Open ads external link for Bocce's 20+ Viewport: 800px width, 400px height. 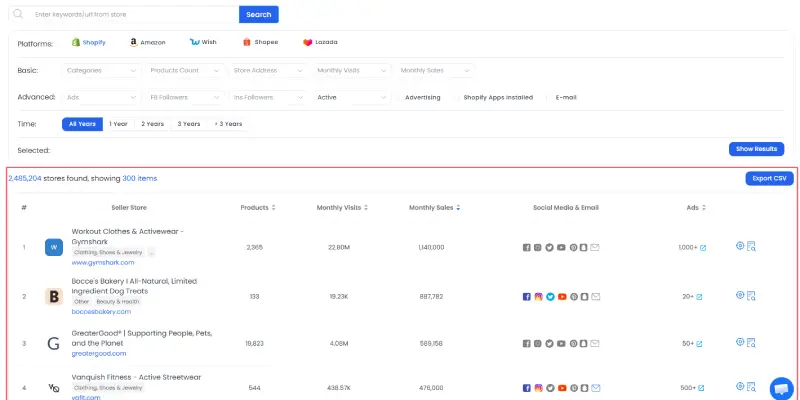[x=699, y=297]
